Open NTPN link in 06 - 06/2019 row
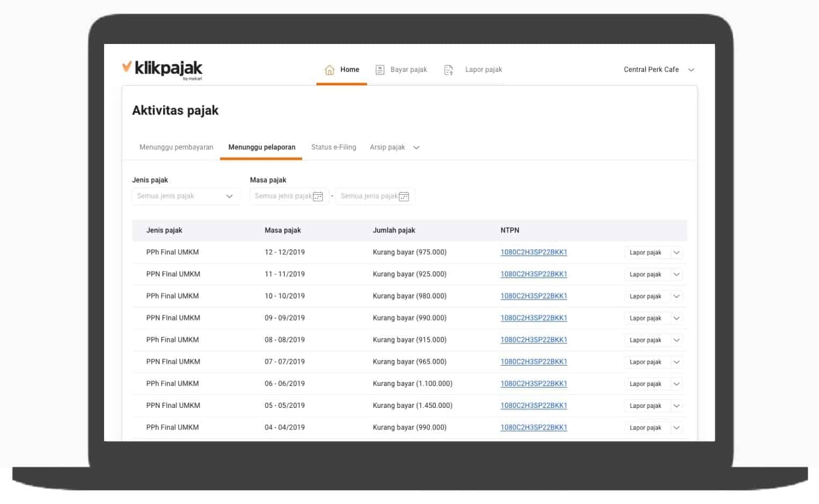 click(x=534, y=384)
